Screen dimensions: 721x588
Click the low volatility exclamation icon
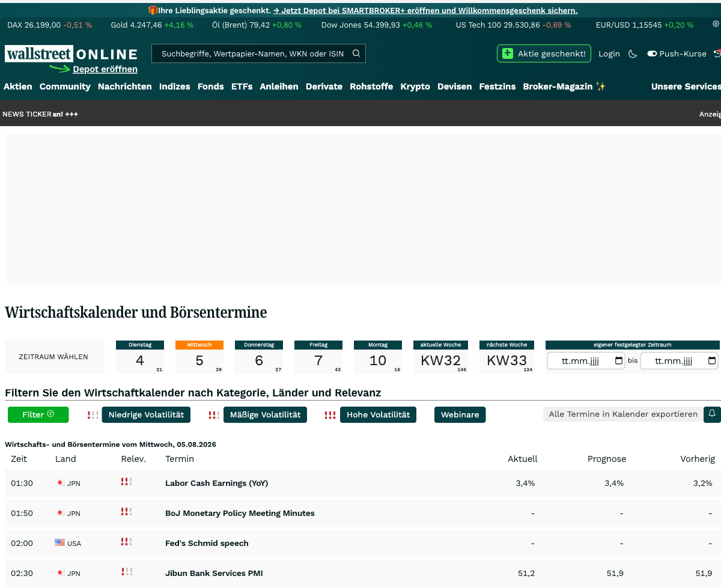coord(93,415)
